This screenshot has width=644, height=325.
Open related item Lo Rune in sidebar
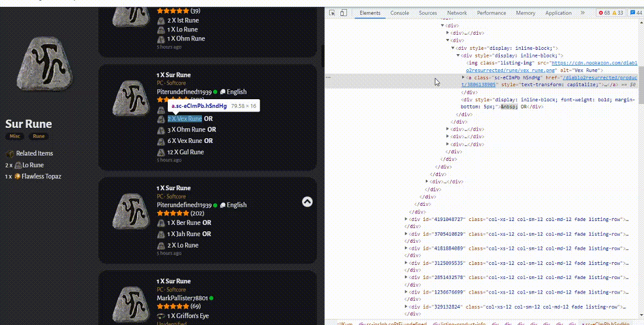(x=33, y=165)
